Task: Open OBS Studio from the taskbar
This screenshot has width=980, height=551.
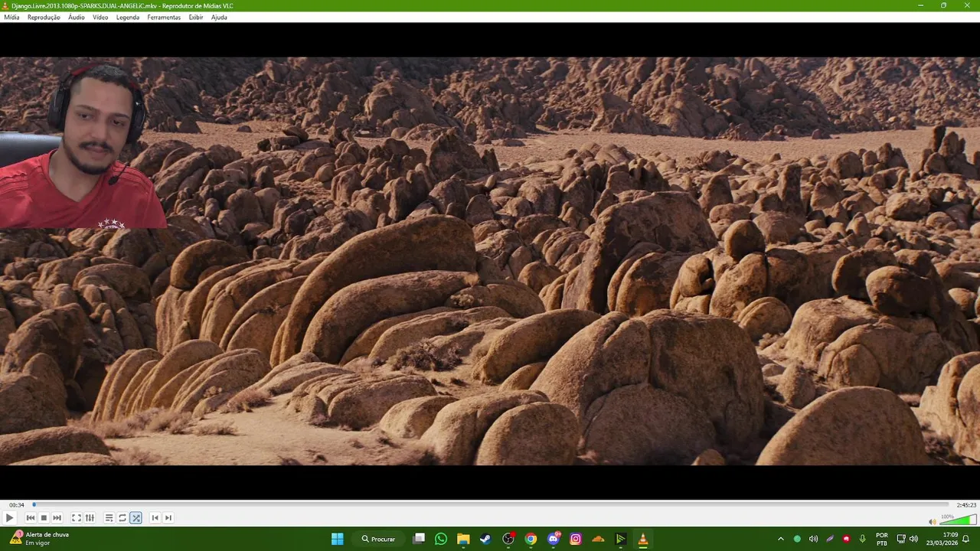Action: (508, 539)
